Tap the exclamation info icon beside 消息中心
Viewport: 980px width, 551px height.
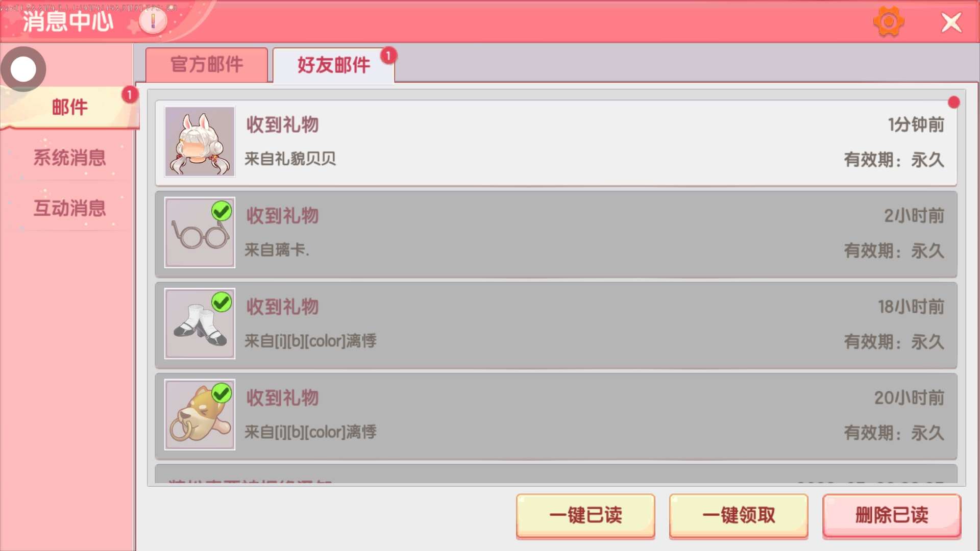point(153,21)
